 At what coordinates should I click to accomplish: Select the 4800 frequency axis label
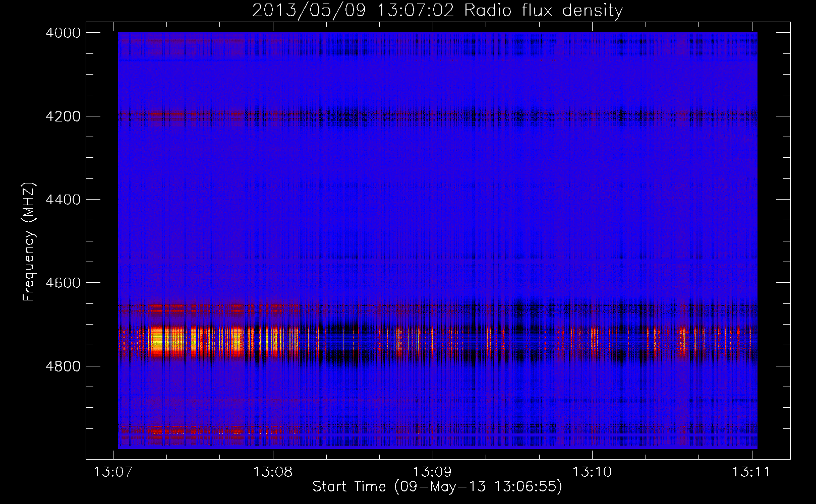63,366
